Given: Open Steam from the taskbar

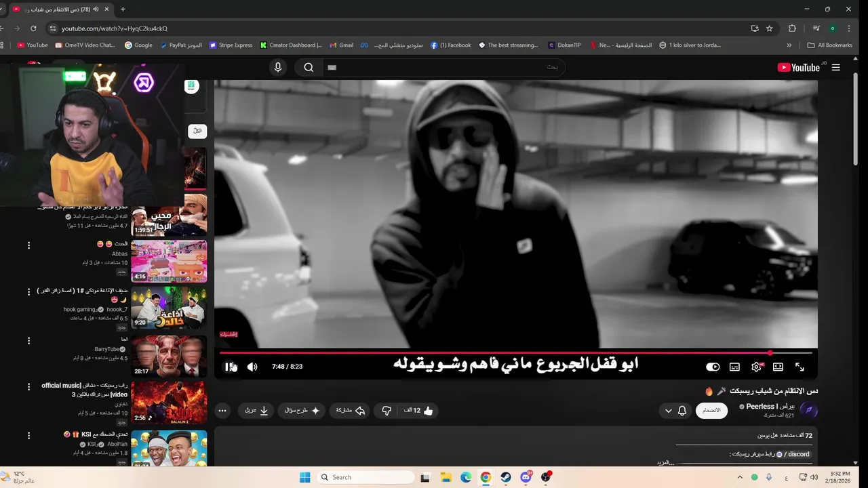Looking at the screenshot, I should coord(505,477).
